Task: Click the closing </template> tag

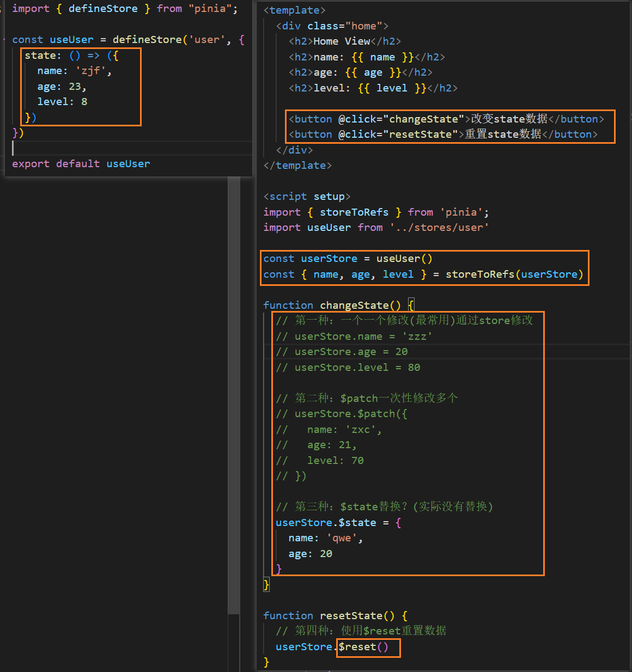Action: [297, 166]
